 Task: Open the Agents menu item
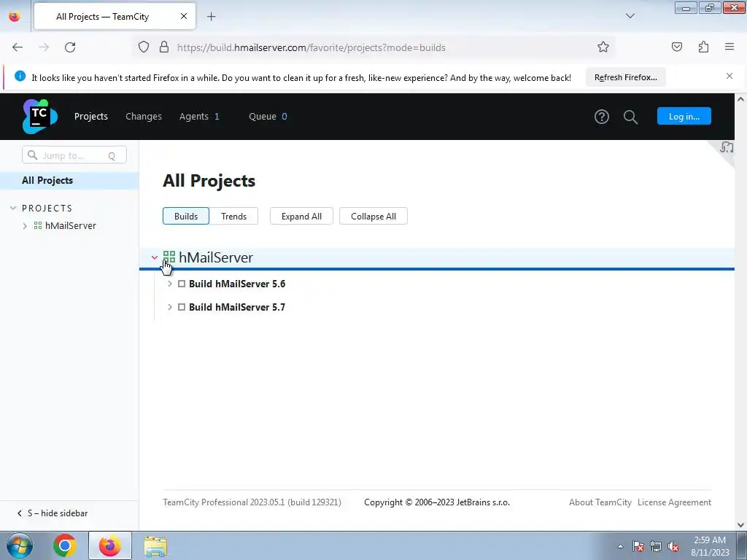(x=199, y=116)
